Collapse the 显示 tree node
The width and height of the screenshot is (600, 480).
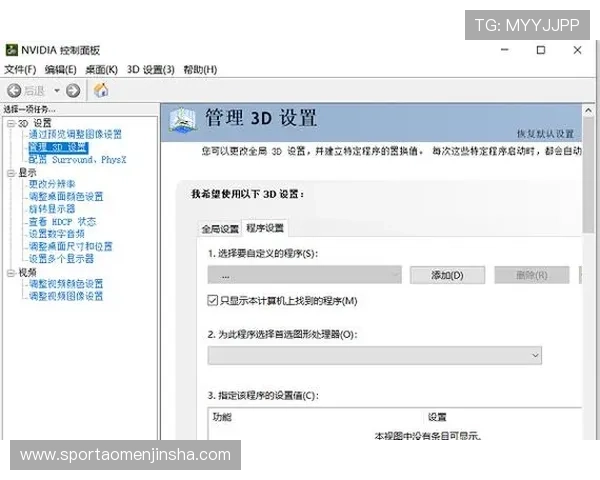[x=11, y=173]
